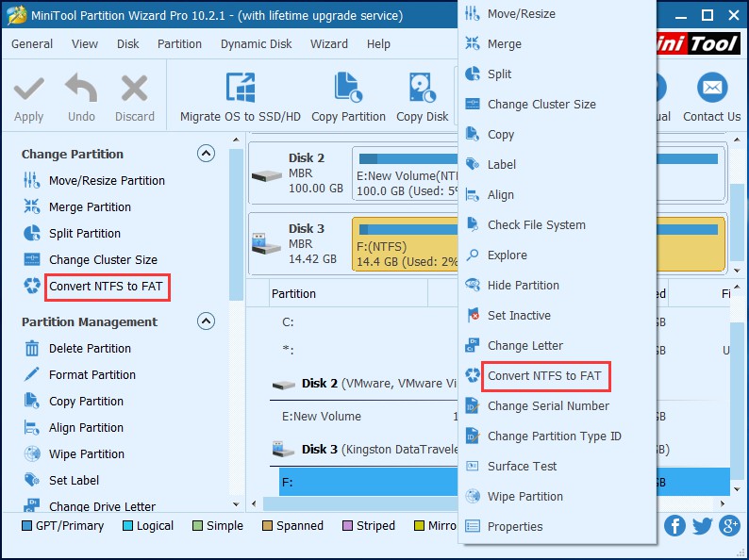Choose Split from context menu
This screenshot has width=749, height=560.
(x=557, y=74)
